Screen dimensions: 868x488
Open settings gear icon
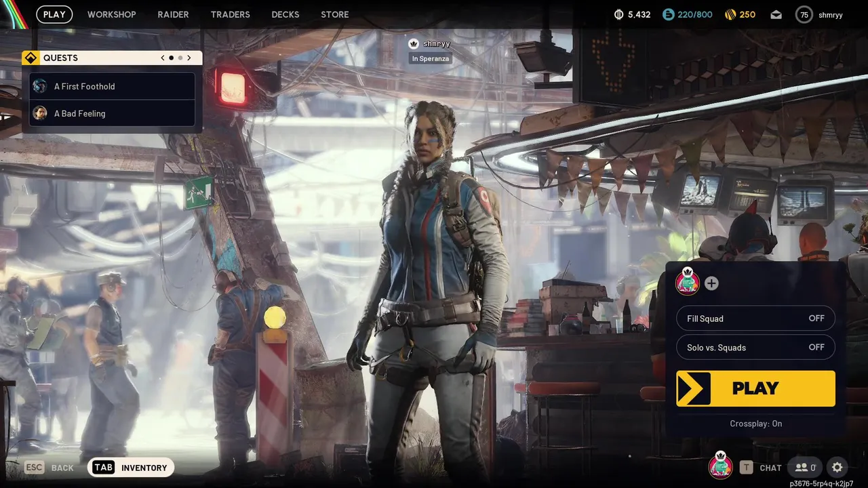pos(837,467)
